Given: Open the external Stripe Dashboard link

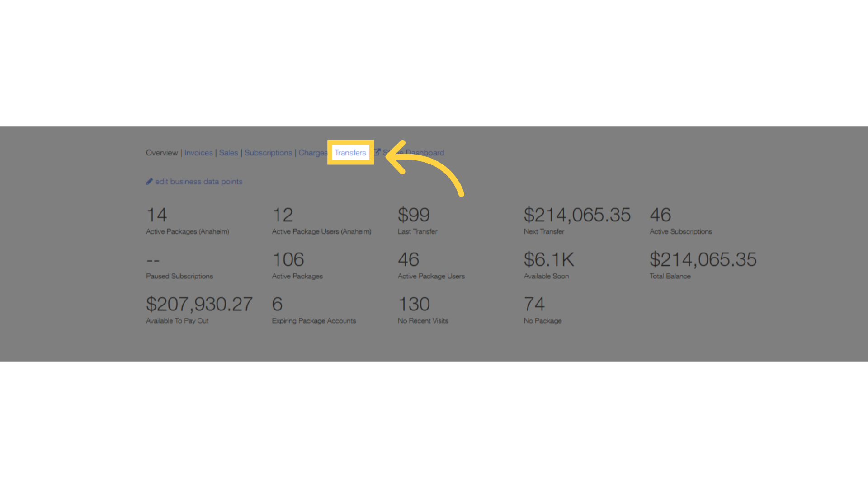Looking at the screenshot, I should click(x=409, y=153).
